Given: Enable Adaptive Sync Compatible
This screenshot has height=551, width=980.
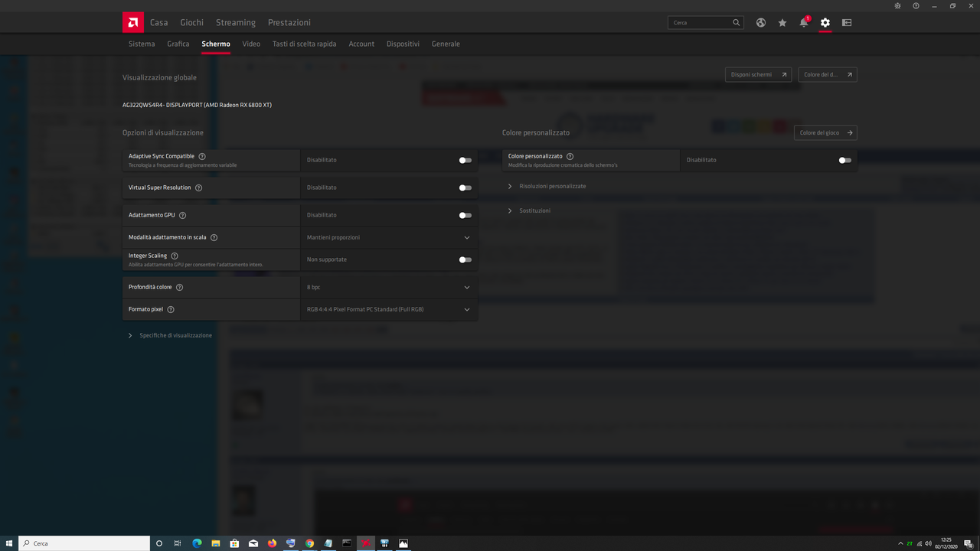Looking at the screenshot, I should point(465,160).
